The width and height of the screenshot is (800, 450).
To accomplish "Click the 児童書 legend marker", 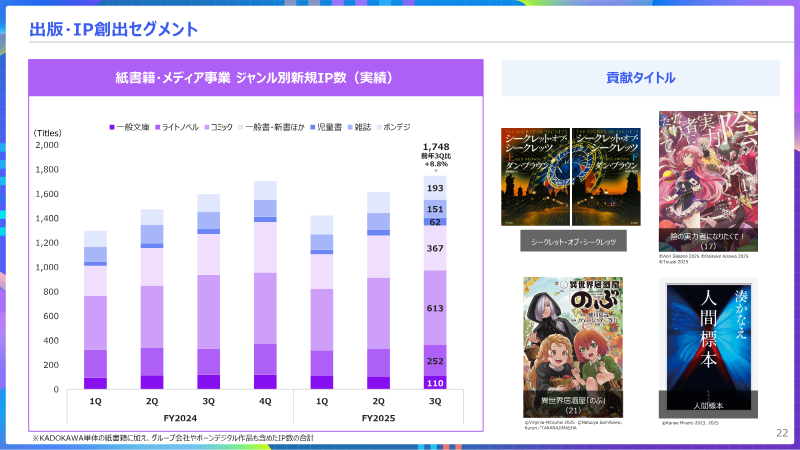I will pyautogui.click(x=313, y=128).
